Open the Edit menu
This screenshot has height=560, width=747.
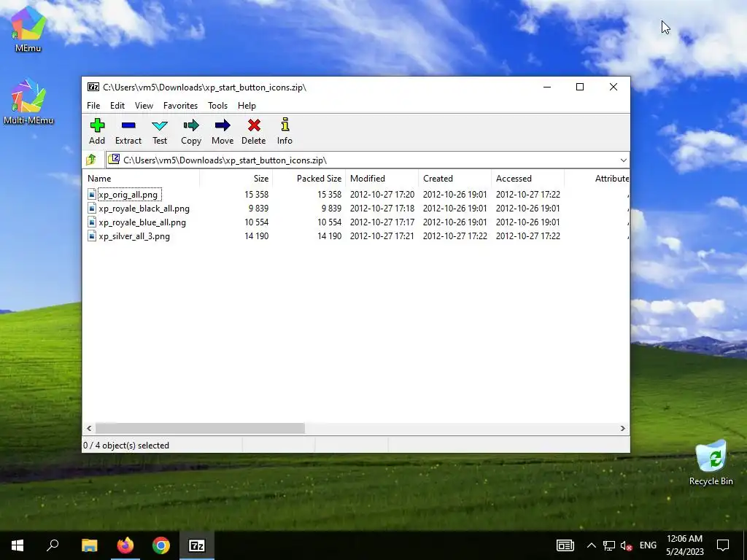pyautogui.click(x=117, y=106)
